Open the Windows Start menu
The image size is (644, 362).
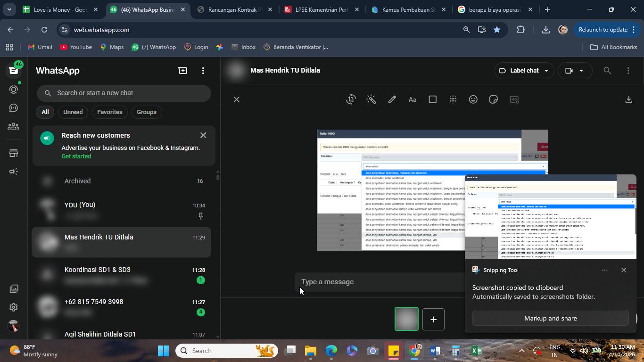coord(163,351)
